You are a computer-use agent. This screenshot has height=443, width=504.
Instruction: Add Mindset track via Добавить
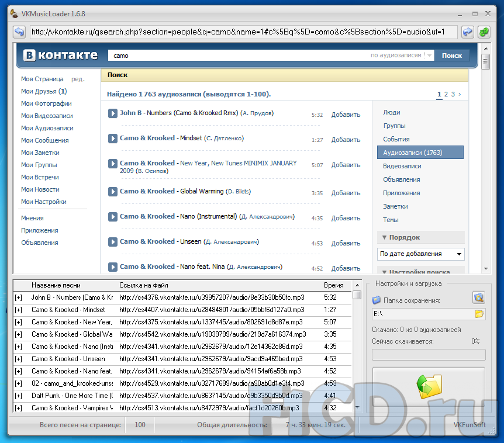pyautogui.click(x=346, y=140)
